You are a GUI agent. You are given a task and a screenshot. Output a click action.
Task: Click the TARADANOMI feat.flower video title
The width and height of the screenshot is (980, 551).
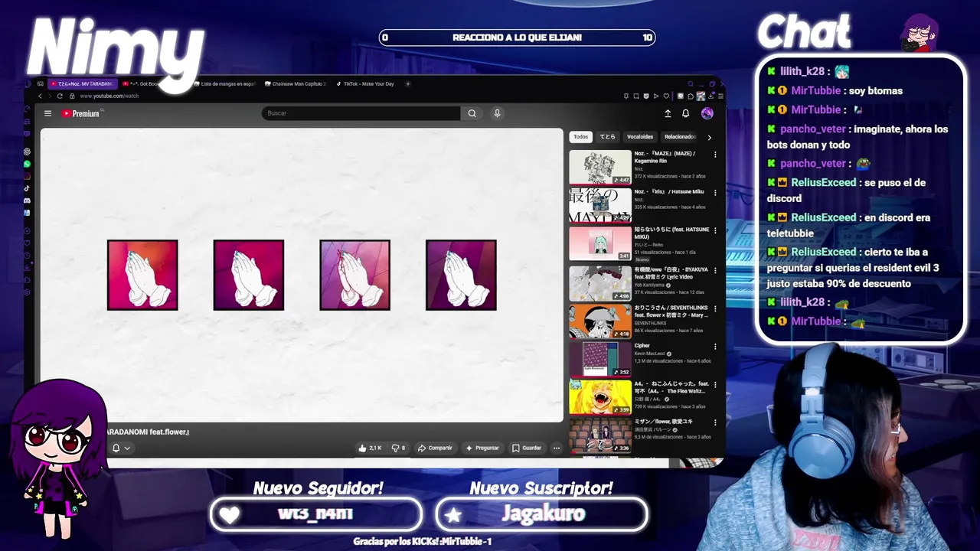click(x=148, y=432)
